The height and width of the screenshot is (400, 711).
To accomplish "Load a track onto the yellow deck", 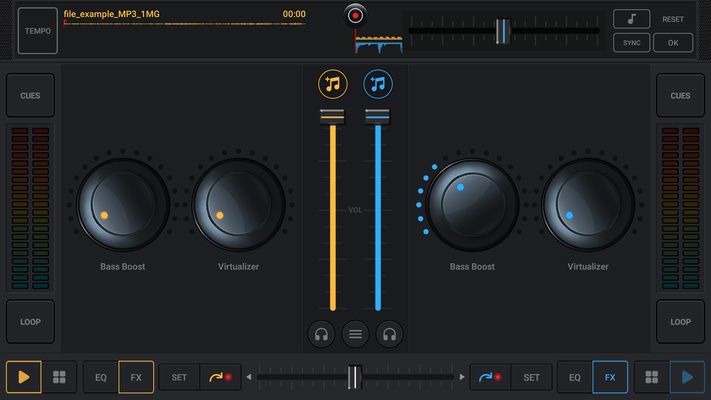I will click(x=332, y=84).
